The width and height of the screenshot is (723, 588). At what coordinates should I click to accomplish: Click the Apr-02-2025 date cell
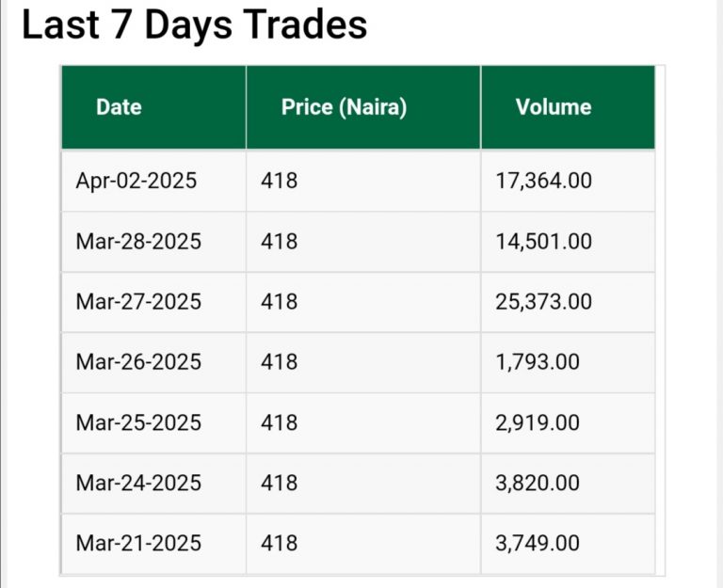[137, 181]
